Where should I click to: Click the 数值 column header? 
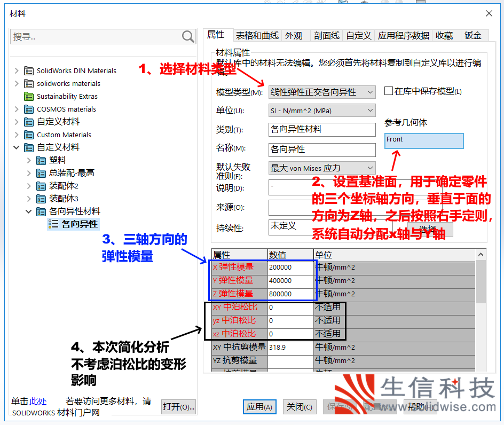[x=290, y=255]
